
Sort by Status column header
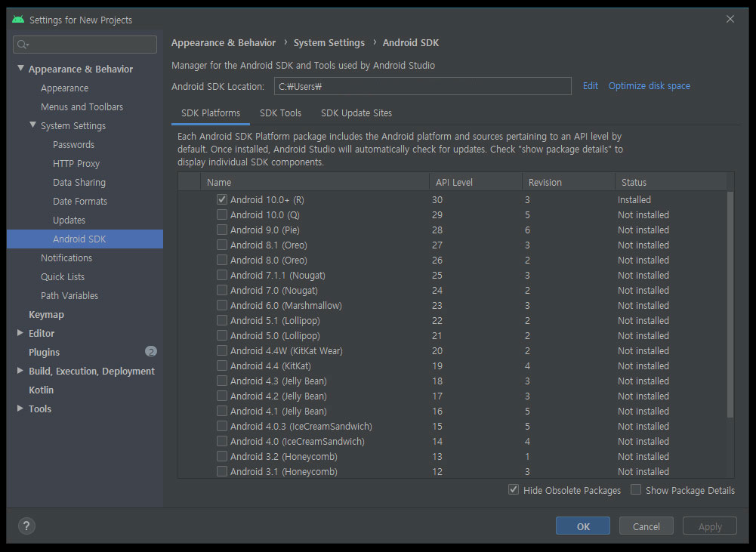click(x=671, y=182)
